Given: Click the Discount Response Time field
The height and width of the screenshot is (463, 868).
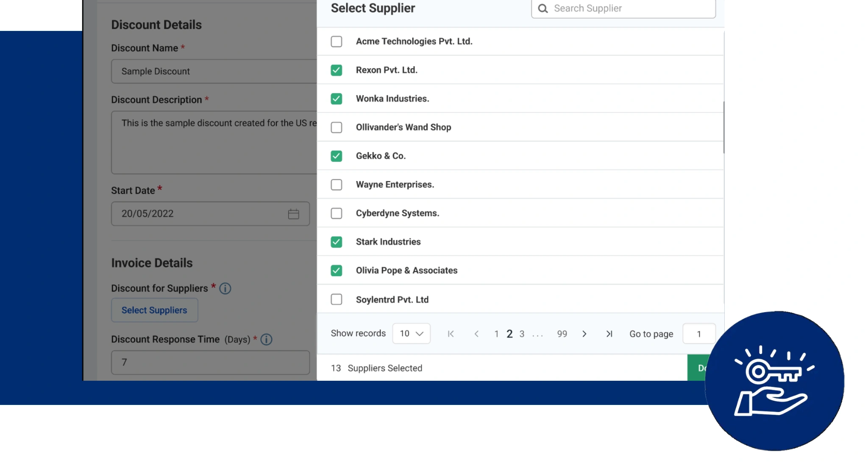Looking at the screenshot, I should pyautogui.click(x=210, y=362).
